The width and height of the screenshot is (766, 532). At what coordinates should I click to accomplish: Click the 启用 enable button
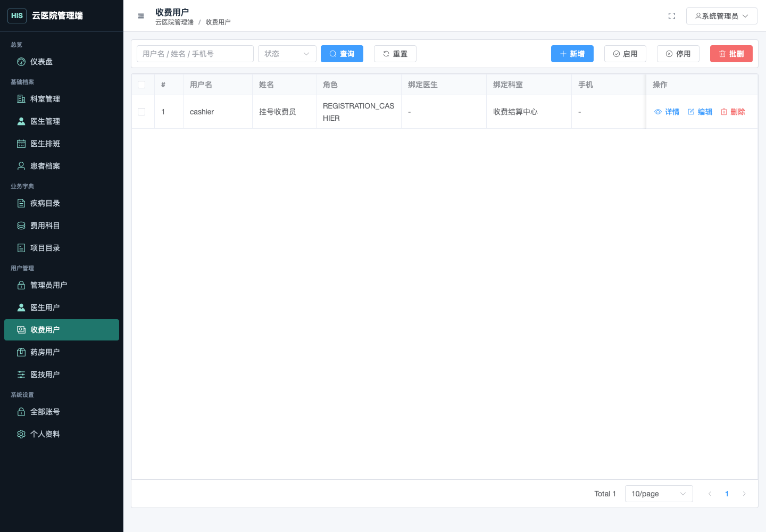point(626,54)
